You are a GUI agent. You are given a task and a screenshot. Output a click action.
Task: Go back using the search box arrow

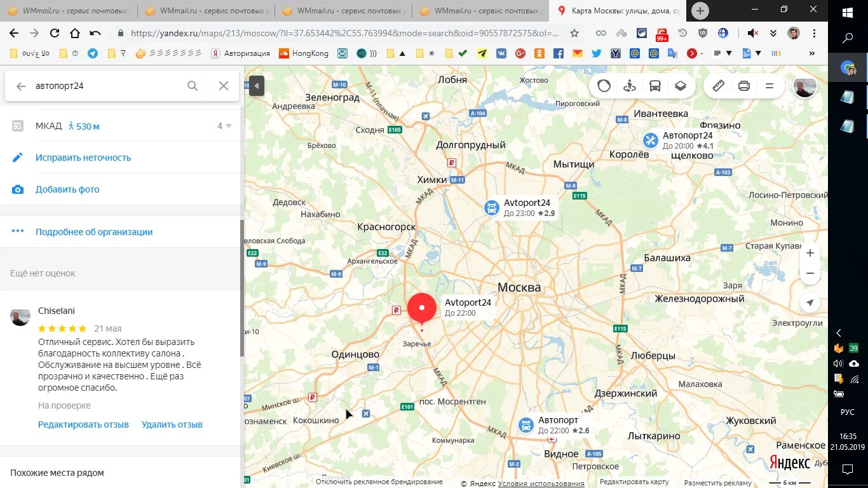click(21, 86)
